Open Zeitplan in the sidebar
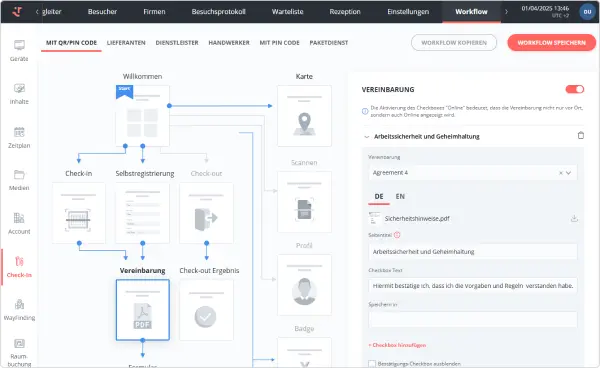Image resolution: width=600 pixels, height=368 pixels. point(19,137)
